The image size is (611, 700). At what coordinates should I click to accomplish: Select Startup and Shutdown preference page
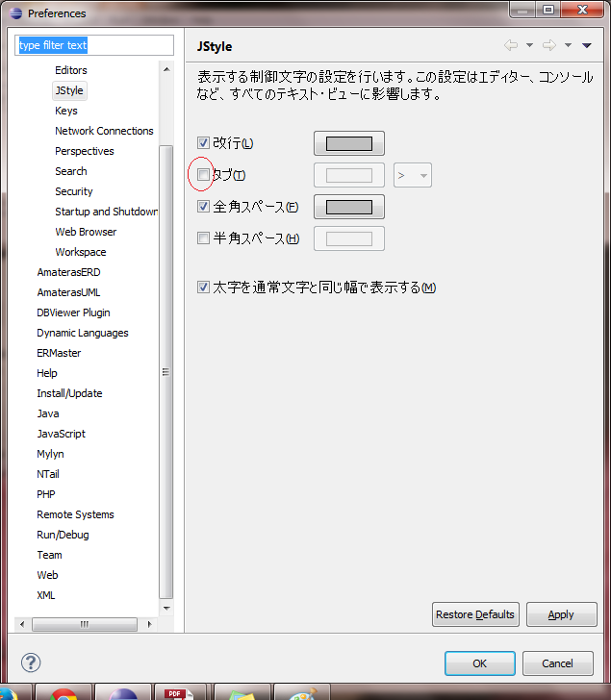[x=106, y=212]
